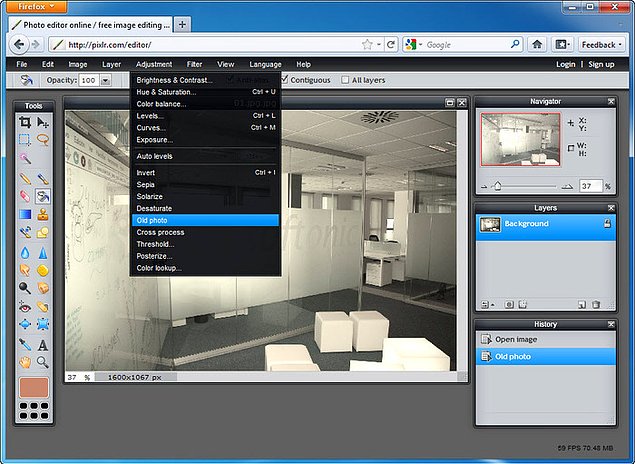Screen dimensions: 635x464
Task: Select the Pencil tool
Action: tap(25, 178)
